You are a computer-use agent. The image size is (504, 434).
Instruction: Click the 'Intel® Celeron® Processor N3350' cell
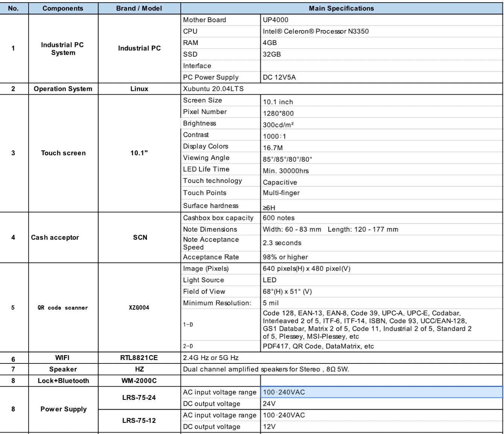(x=382, y=31)
